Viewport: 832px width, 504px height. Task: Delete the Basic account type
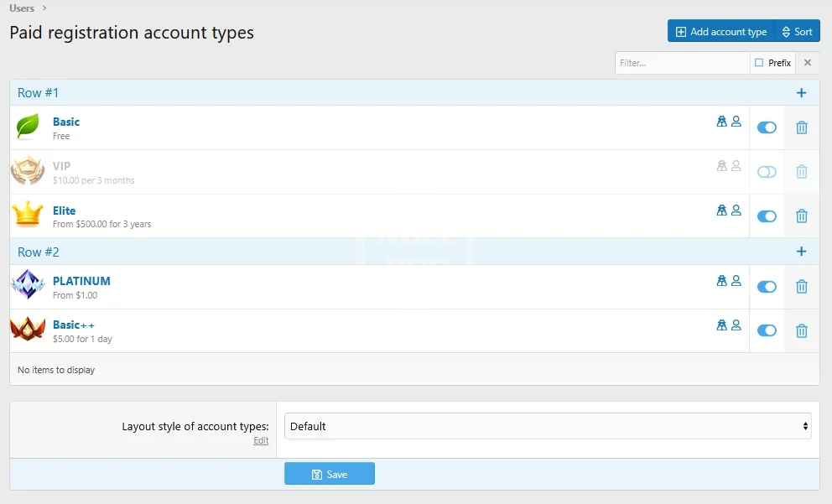coord(801,127)
